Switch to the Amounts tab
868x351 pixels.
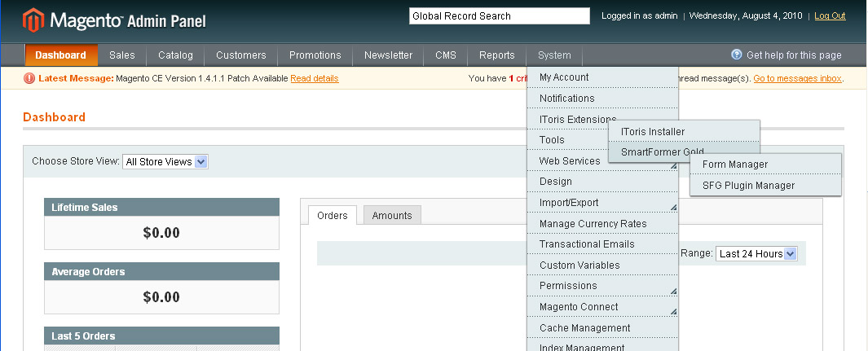pos(392,216)
